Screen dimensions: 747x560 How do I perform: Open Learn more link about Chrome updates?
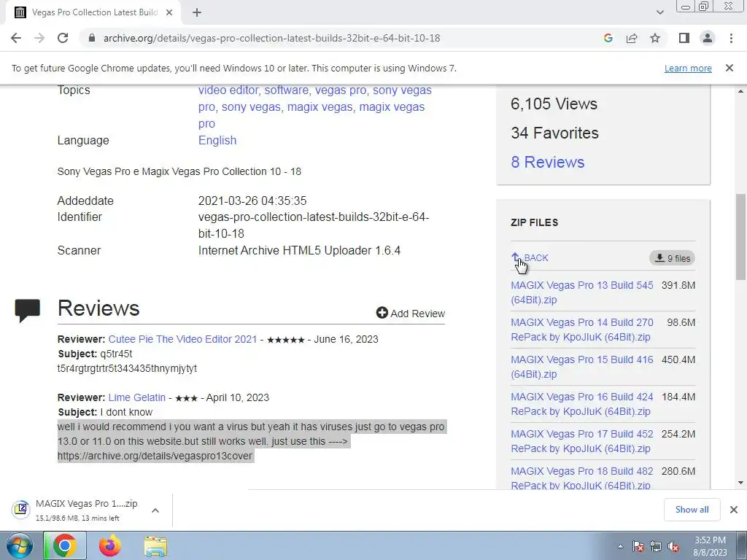pos(688,68)
